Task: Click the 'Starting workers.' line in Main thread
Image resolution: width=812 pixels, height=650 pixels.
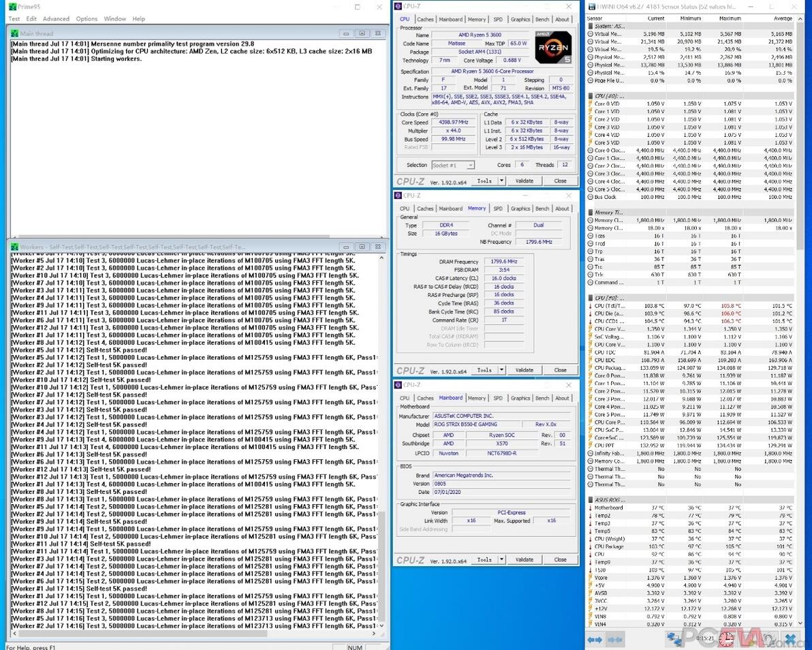Action: click(x=76, y=59)
